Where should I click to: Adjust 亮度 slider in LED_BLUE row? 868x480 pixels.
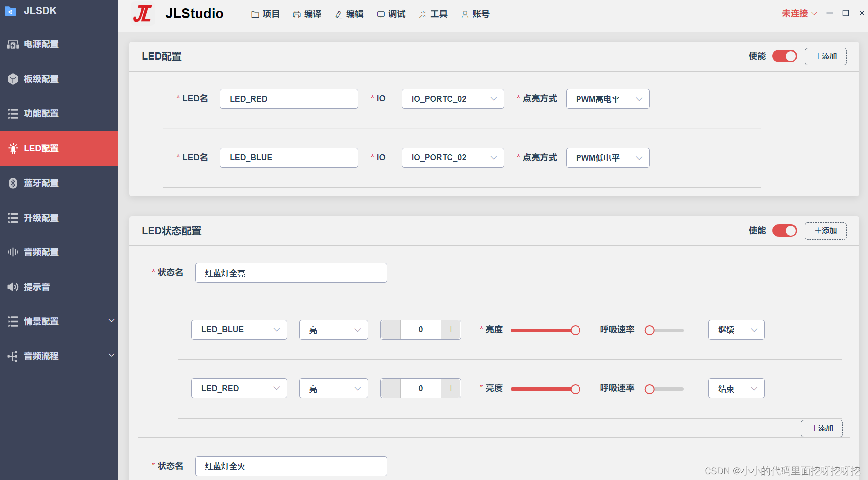point(545,330)
